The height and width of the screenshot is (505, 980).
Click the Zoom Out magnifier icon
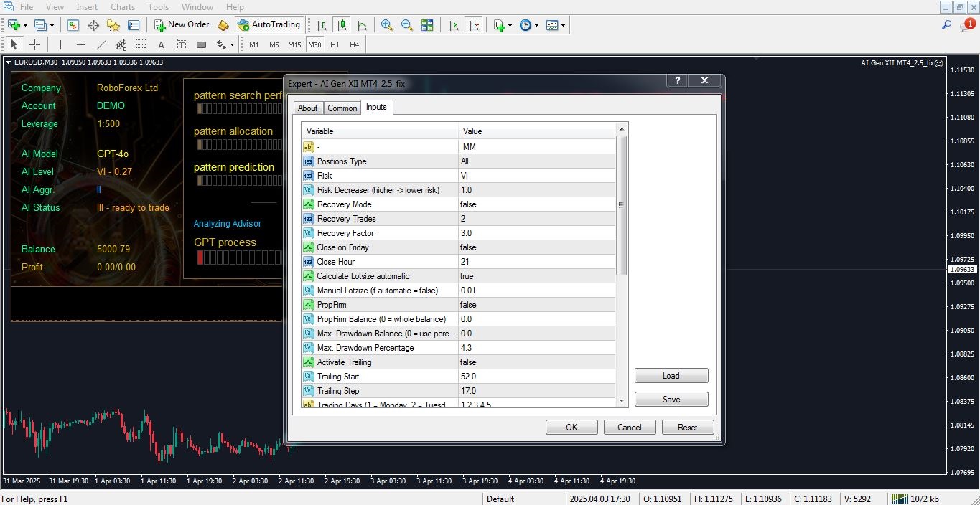click(x=407, y=25)
